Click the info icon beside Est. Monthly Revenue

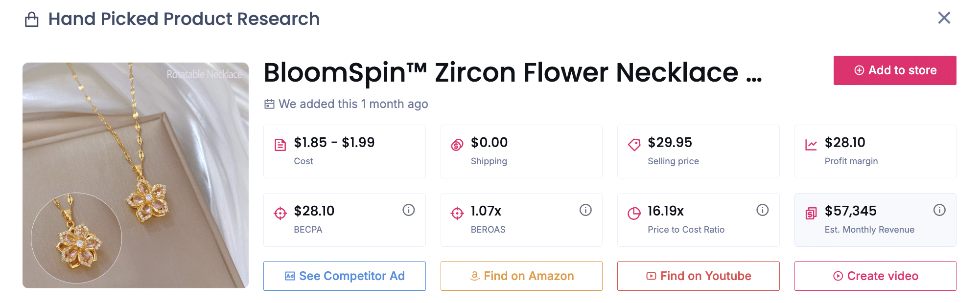point(939,210)
